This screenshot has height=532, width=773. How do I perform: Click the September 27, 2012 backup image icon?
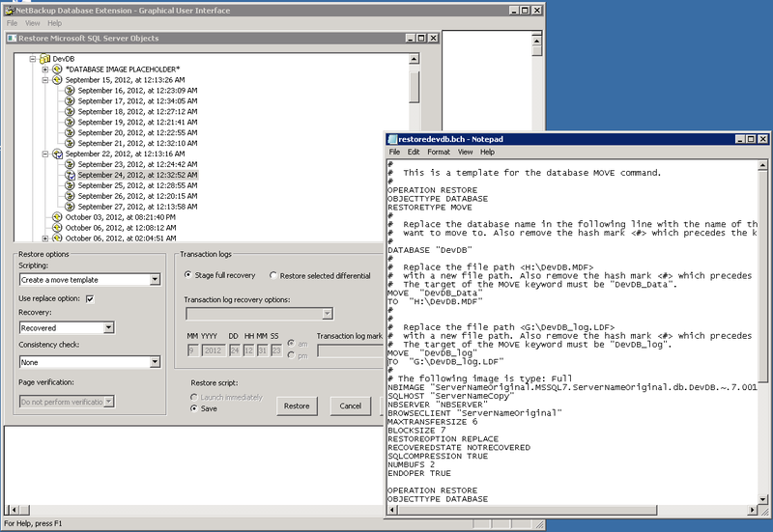pos(70,207)
